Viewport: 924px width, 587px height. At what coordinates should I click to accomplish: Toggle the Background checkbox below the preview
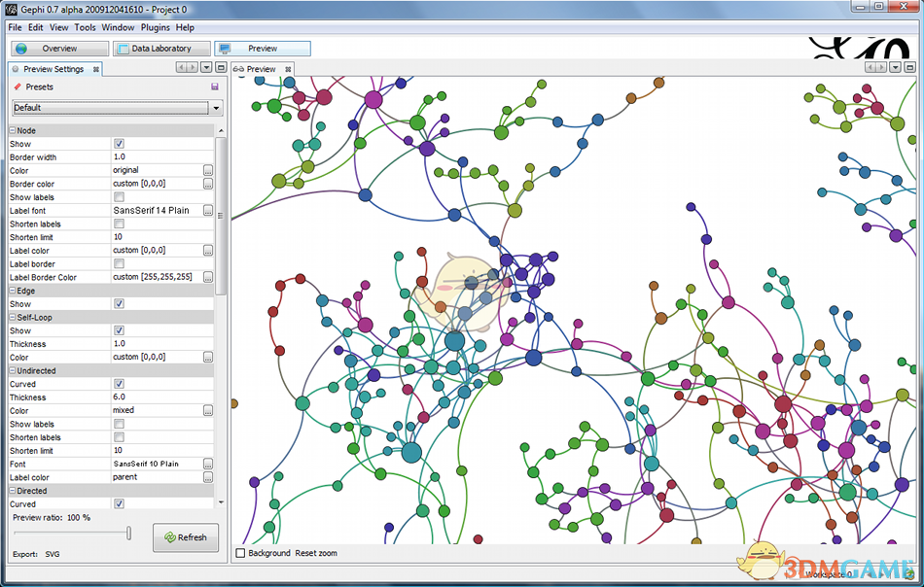238,552
